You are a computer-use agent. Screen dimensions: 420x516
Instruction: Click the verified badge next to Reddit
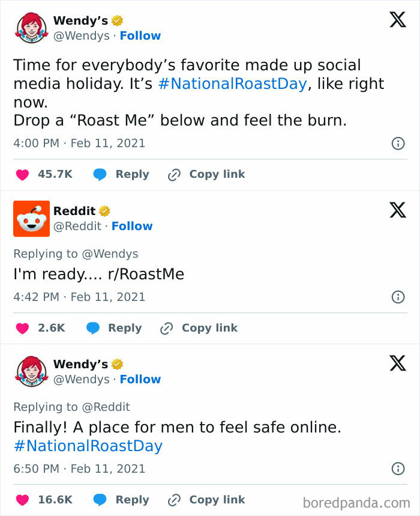click(104, 211)
